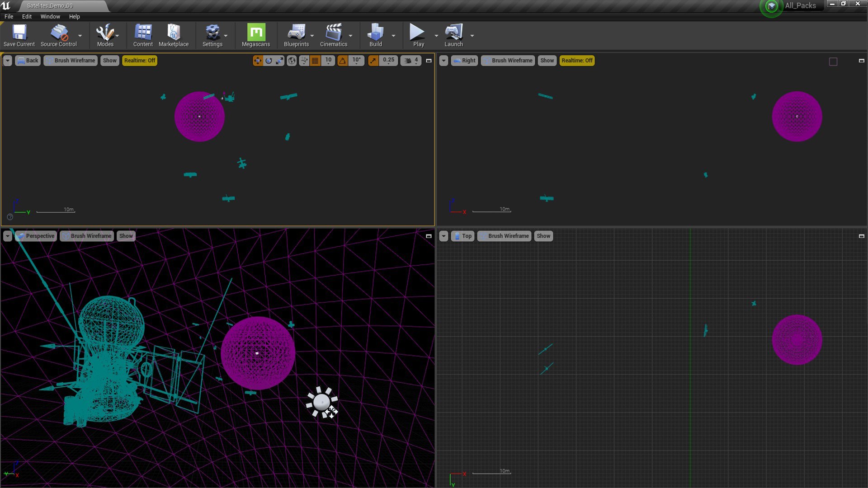This screenshot has width=868, height=488.
Task: Maximize the Top viewport
Action: click(861, 236)
